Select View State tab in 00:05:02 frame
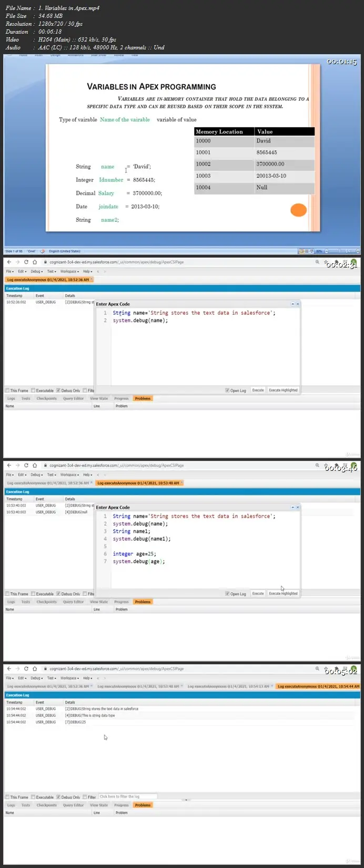Screen dimensions: 364x868 pos(98,805)
